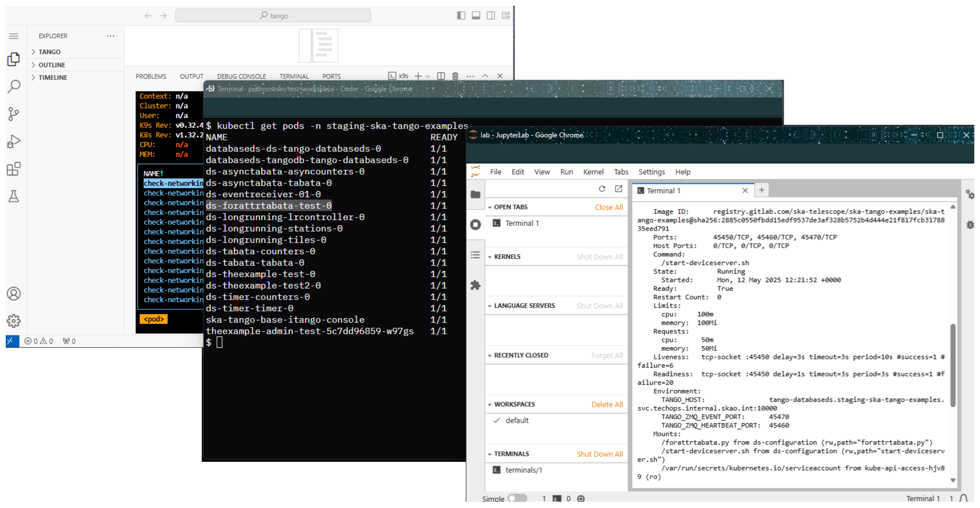Click the JupyterLab terminal vertical scrollbar

[953, 365]
